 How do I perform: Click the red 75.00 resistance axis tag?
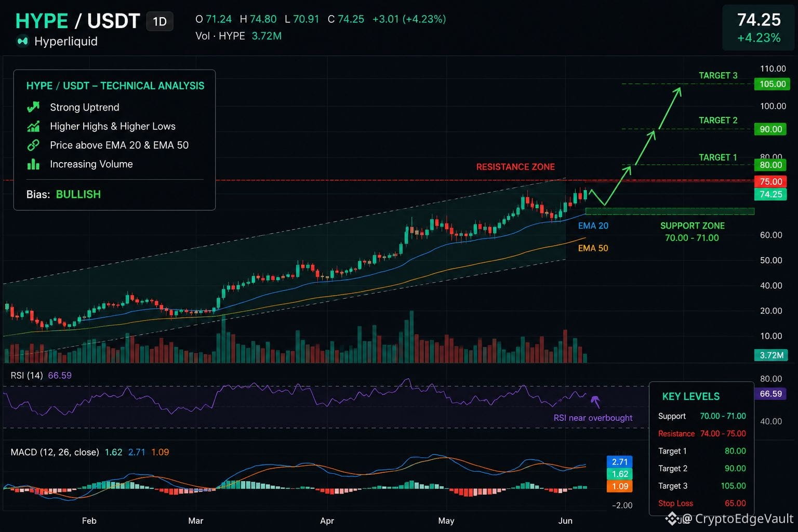(x=770, y=181)
